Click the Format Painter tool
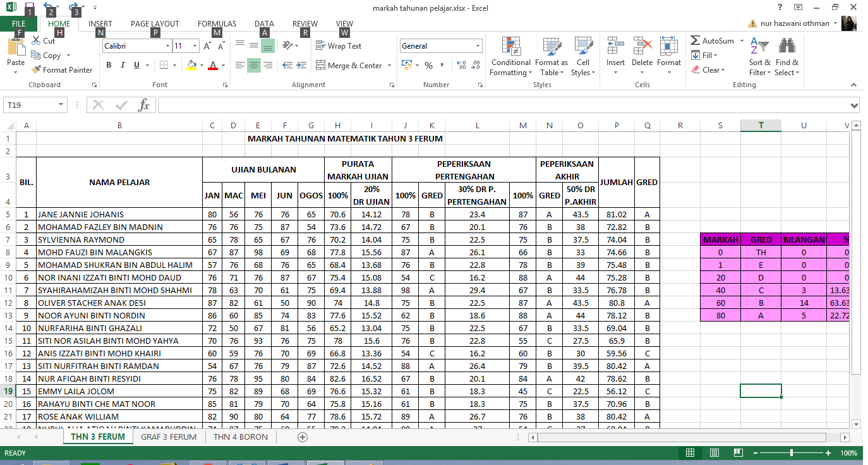Screen dimensions: 868x465 coord(61,69)
